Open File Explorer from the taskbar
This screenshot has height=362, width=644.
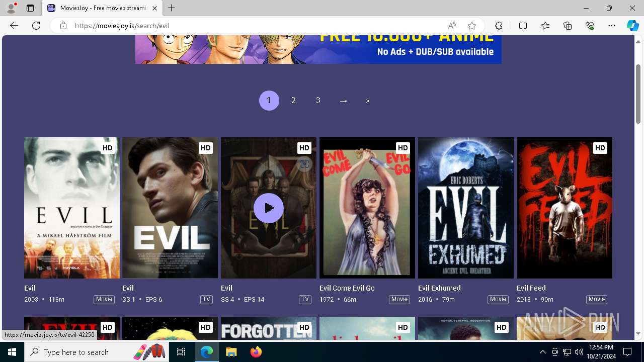[231, 352]
